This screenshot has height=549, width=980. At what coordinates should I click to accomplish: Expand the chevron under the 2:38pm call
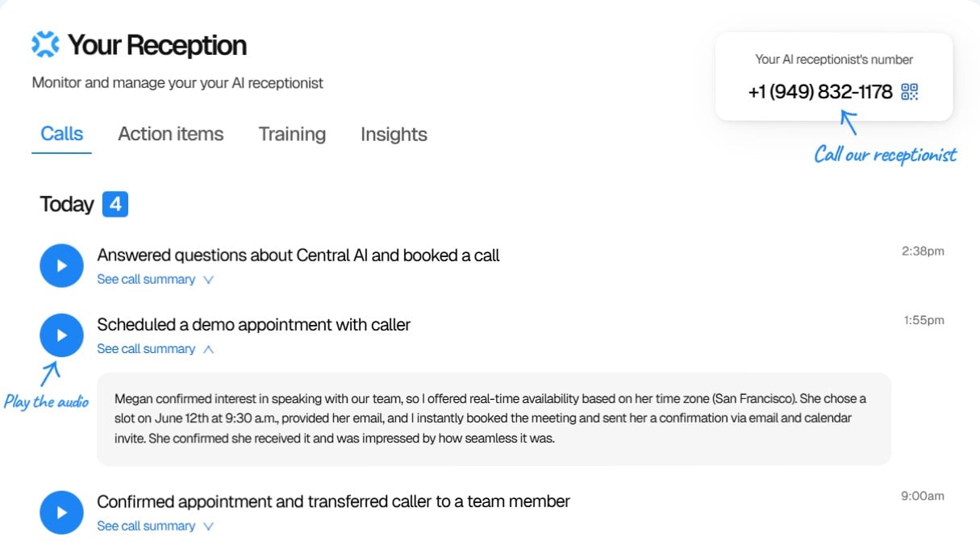pyautogui.click(x=208, y=280)
